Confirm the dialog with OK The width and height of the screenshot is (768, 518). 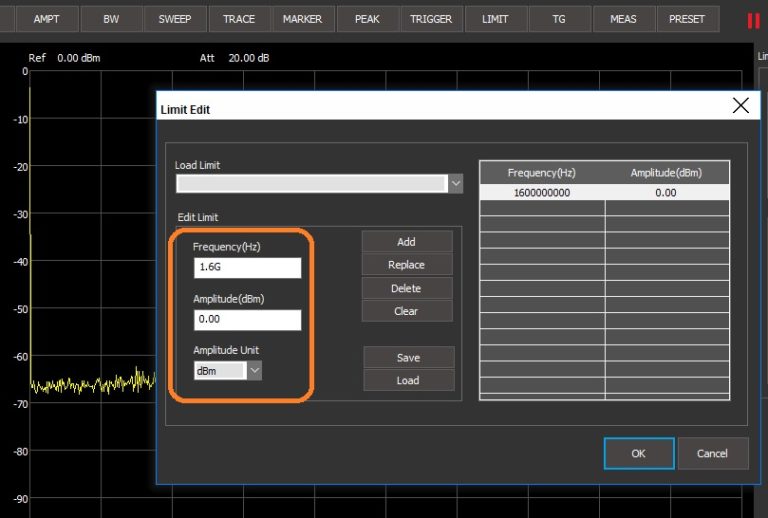point(638,453)
